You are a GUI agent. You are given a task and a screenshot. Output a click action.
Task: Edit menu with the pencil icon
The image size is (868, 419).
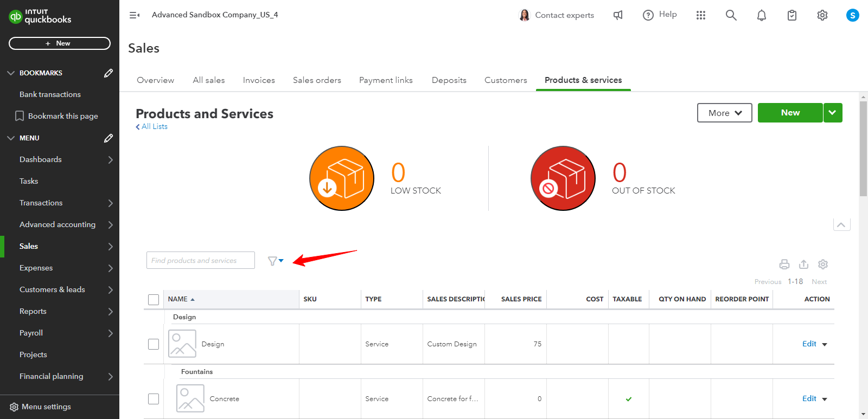[x=108, y=138]
